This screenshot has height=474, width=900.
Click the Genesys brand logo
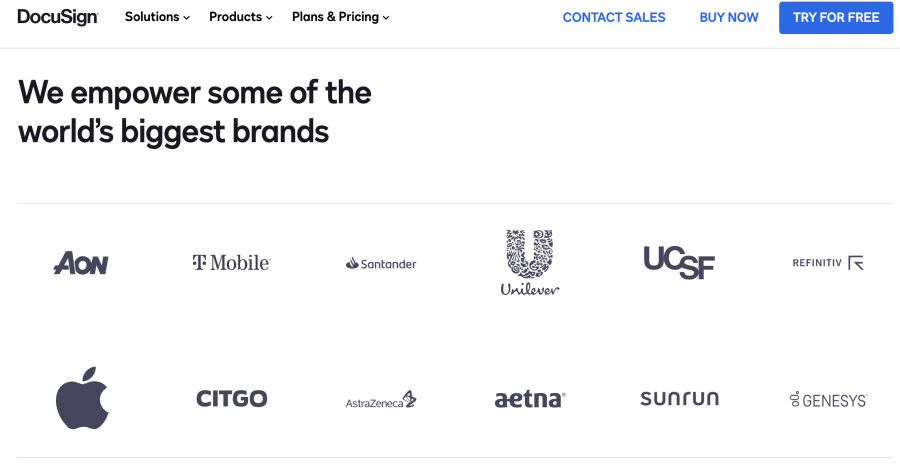tap(828, 399)
